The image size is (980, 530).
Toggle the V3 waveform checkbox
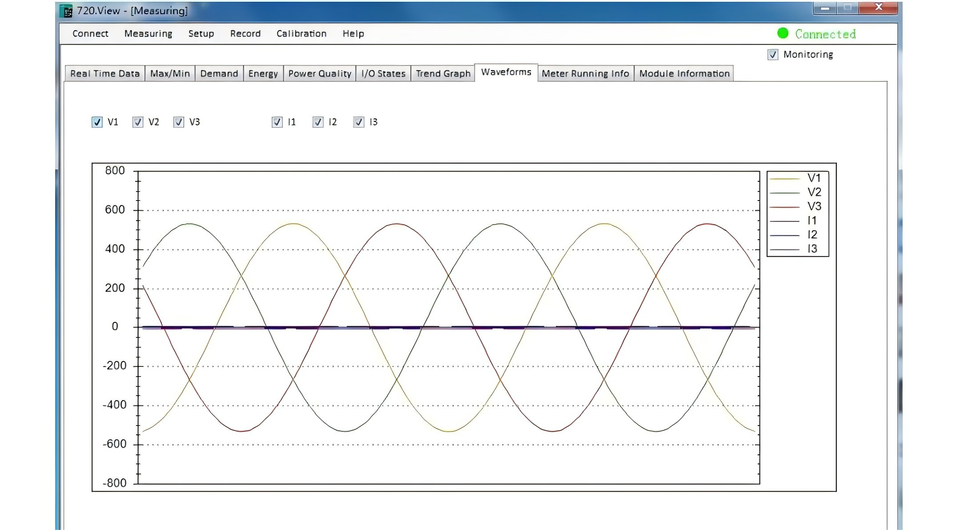pyautogui.click(x=179, y=122)
